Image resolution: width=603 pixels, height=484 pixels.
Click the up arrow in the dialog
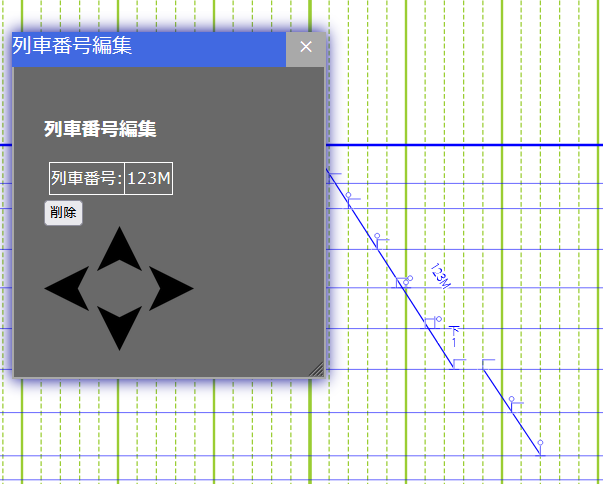pos(119,249)
